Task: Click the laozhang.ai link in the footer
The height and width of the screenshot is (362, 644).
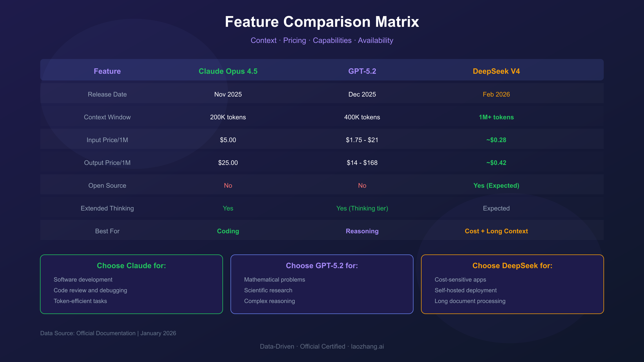Action: 368,346
